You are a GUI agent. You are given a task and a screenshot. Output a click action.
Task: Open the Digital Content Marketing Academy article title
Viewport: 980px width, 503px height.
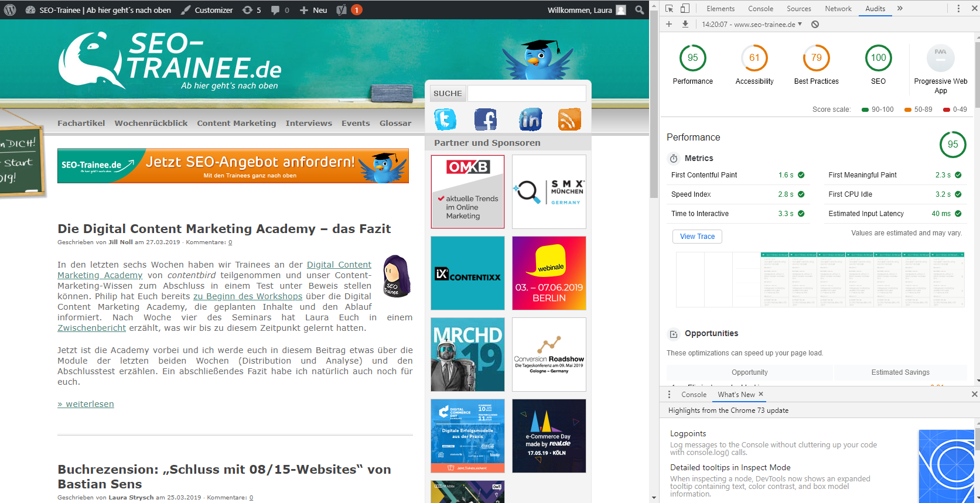click(x=224, y=229)
